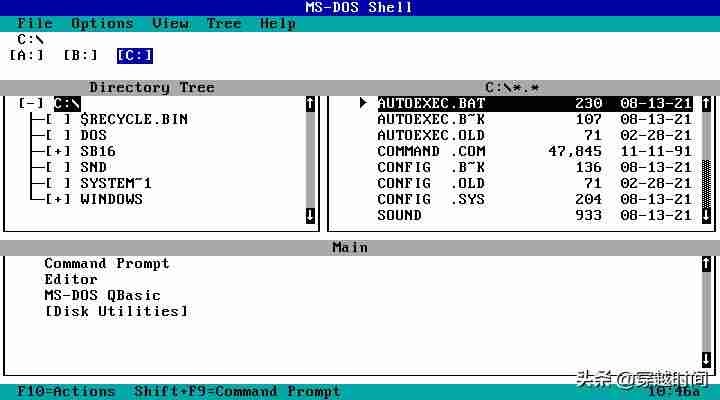The image size is (720, 400).
Task: Launch Command Prompt from the Main list
Action: coord(107,264)
